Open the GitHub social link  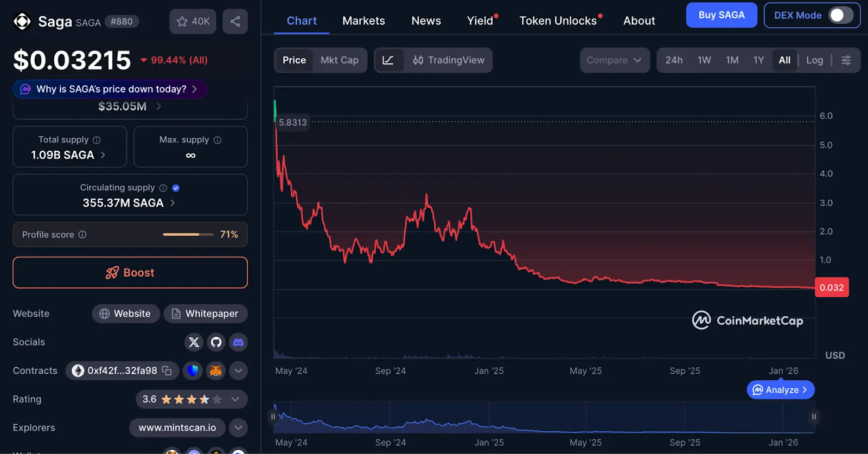[216, 342]
